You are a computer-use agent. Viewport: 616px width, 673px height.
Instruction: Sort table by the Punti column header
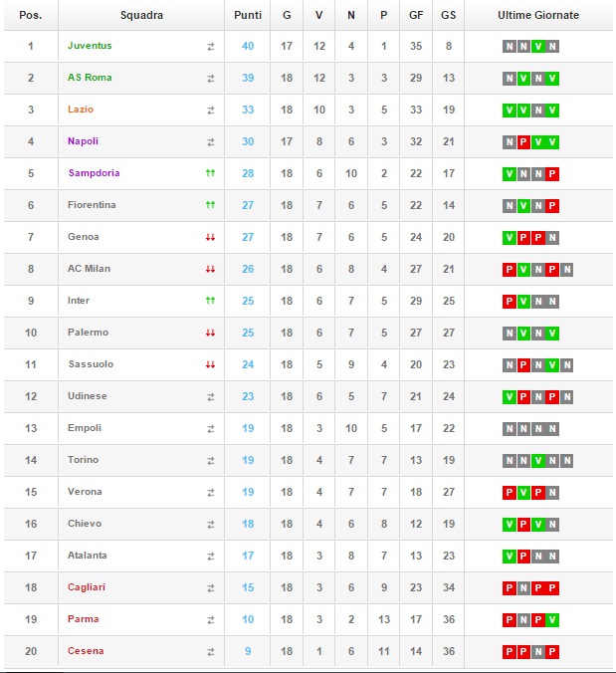[248, 15]
